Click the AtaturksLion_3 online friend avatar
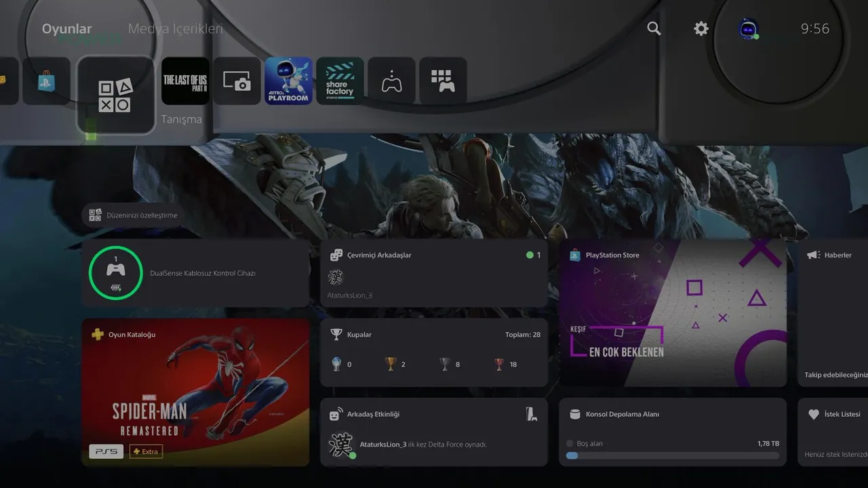 tap(336, 277)
